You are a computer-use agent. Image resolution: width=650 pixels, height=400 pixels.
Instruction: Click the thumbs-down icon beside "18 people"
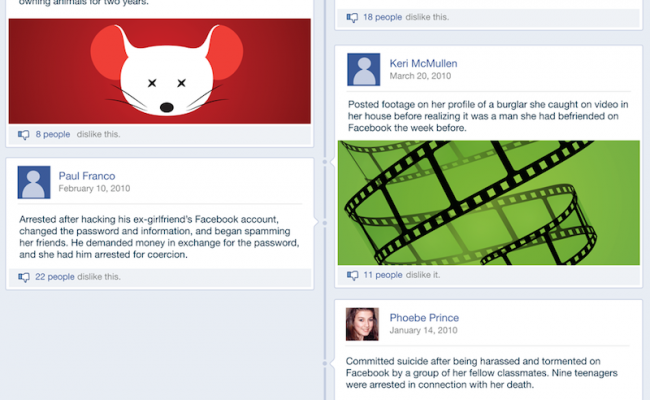(x=352, y=18)
